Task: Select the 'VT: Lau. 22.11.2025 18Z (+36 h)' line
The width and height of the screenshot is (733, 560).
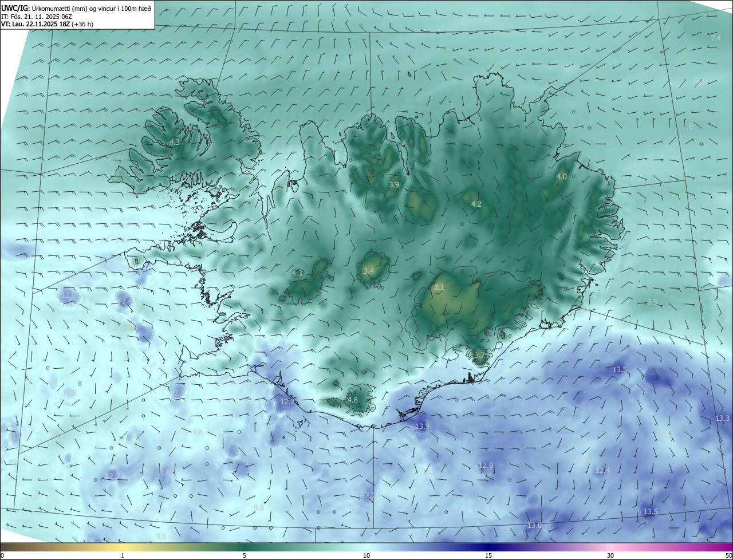Action: [x=47, y=24]
